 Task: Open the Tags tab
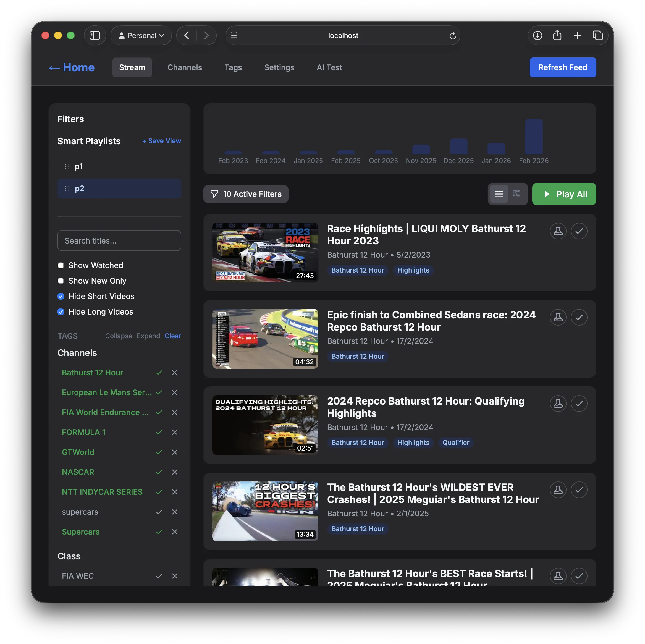pos(233,67)
